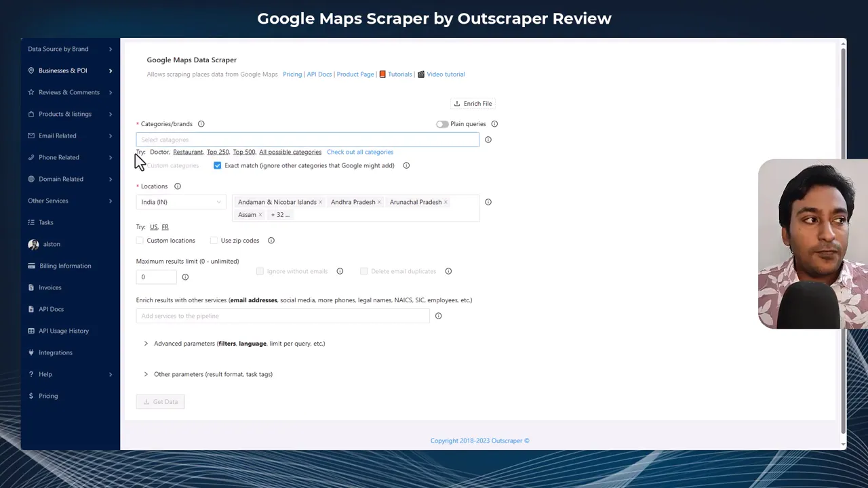Image resolution: width=868 pixels, height=488 pixels.
Task: Uncheck the Exact match checkbox
Action: (217, 165)
